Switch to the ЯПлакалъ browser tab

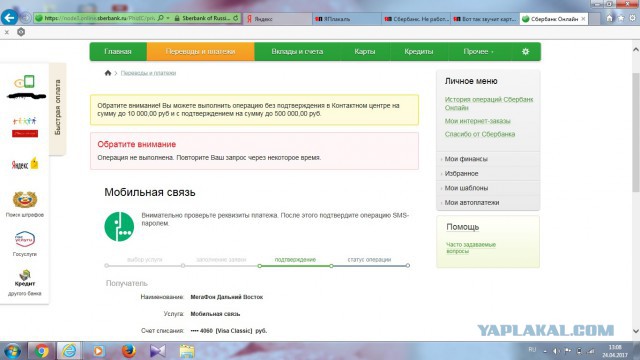tap(347, 19)
